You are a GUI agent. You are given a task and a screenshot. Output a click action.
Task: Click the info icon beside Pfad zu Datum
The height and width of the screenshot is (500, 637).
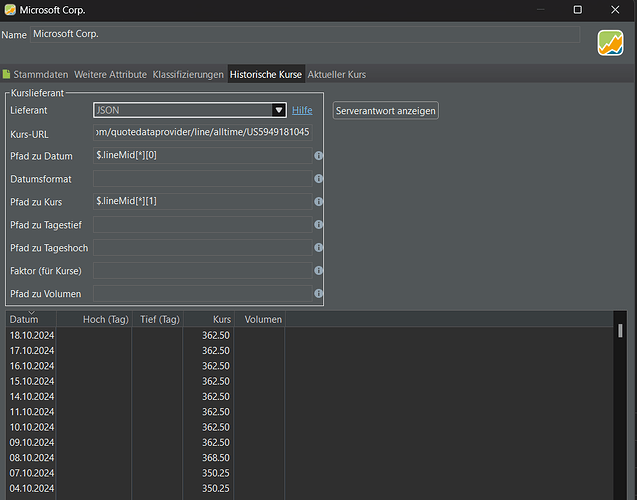pyautogui.click(x=319, y=156)
